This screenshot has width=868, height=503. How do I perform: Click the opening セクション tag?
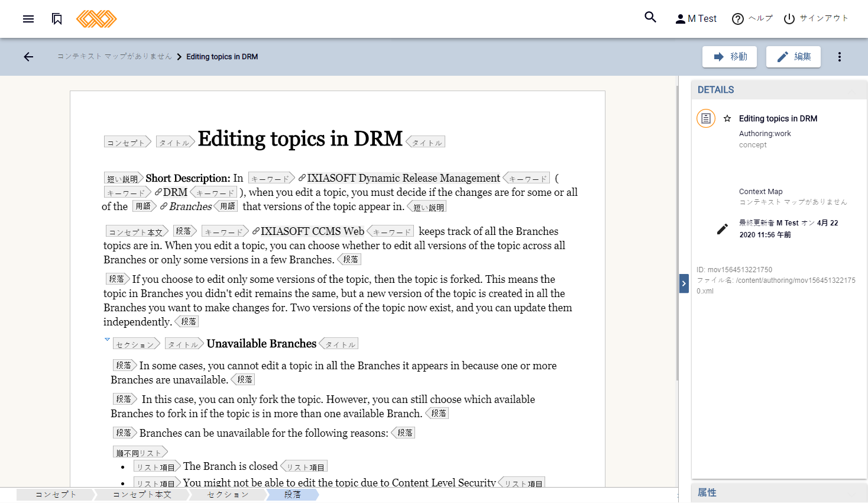[x=137, y=344]
